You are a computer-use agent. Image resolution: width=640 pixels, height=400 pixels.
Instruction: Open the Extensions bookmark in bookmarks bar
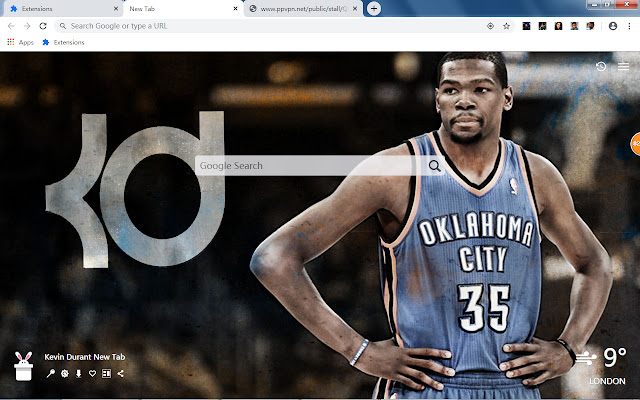pos(64,42)
